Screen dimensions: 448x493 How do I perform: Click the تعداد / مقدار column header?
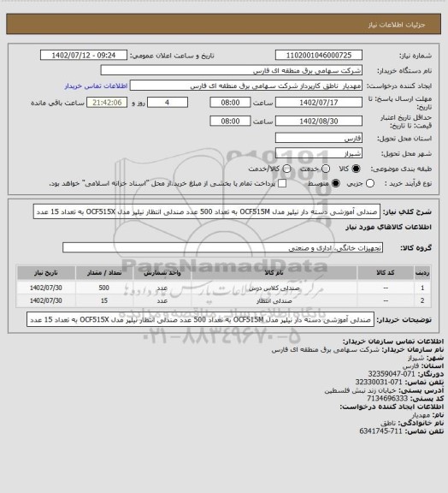[x=104, y=273]
